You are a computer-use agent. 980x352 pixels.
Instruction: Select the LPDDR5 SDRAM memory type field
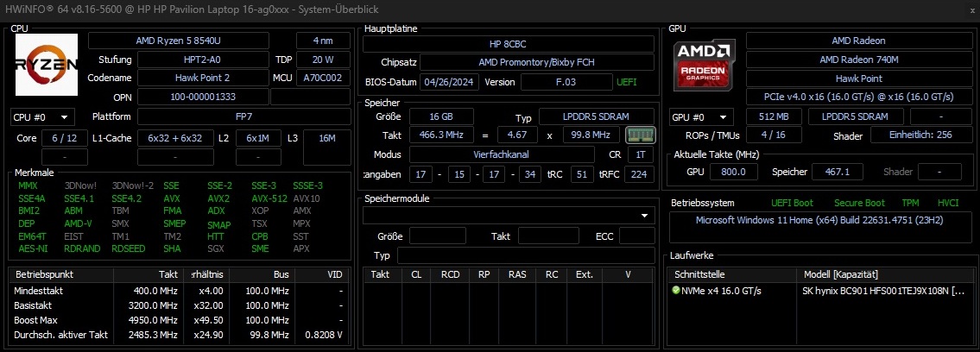[x=597, y=116]
